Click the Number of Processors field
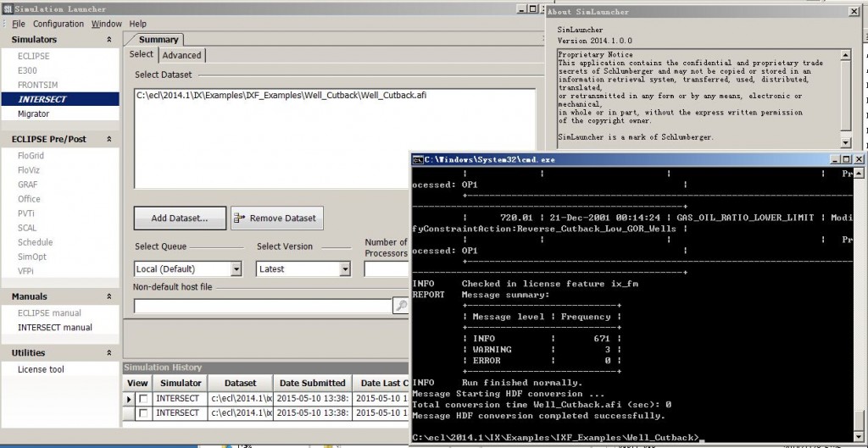868x448 pixels. click(x=386, y=269)
